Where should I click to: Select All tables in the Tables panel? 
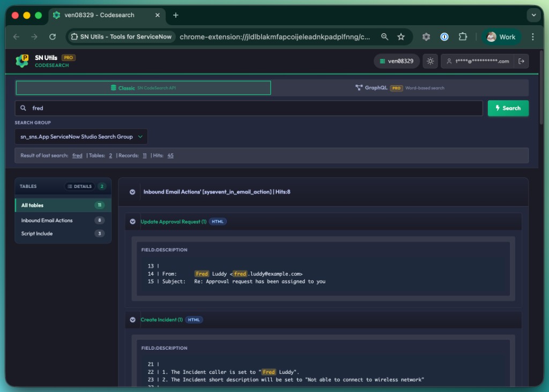click(x=63, y=205)
